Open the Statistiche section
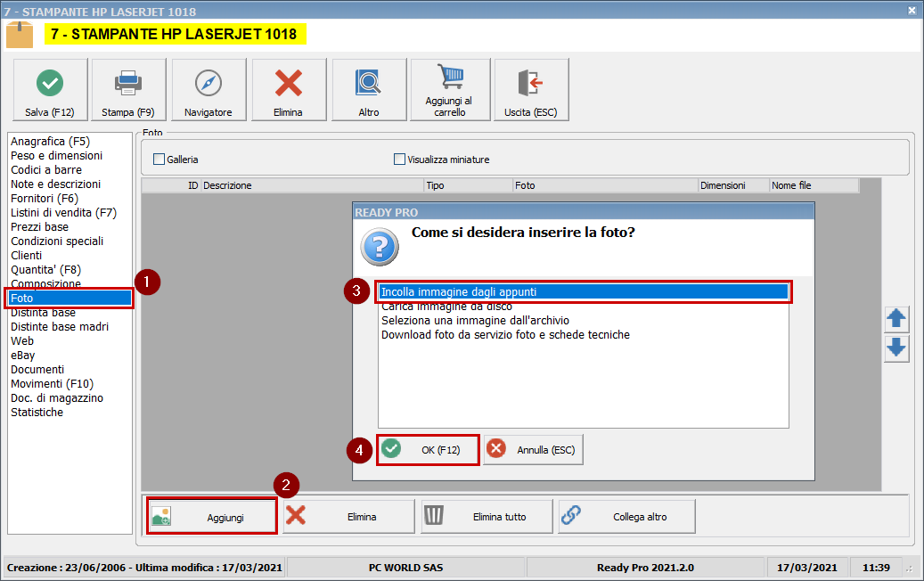The width and height of the screenshot is (924, 581). [x=37, y=412]
